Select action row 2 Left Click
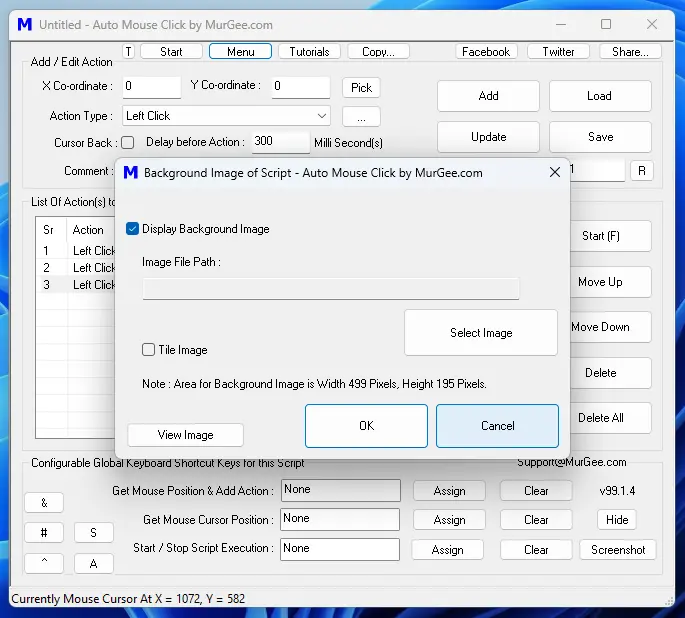This screenshot has width=685, height=618. [76, 268]
